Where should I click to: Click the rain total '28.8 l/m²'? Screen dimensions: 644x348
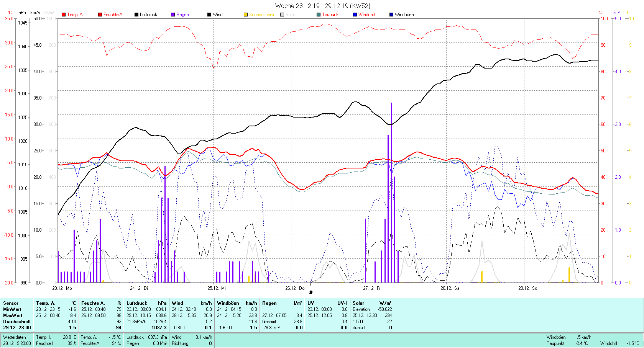pyautogui.click(x=271, y=328)
